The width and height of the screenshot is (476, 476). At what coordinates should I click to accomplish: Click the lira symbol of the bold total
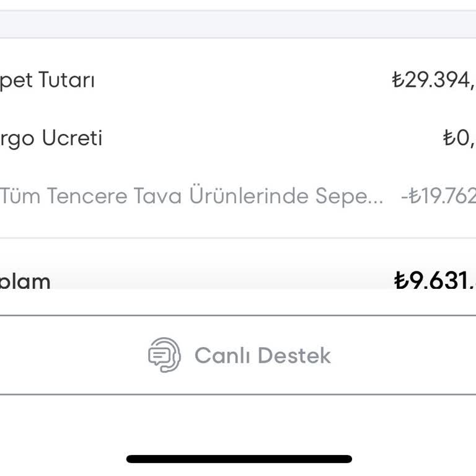401,280
